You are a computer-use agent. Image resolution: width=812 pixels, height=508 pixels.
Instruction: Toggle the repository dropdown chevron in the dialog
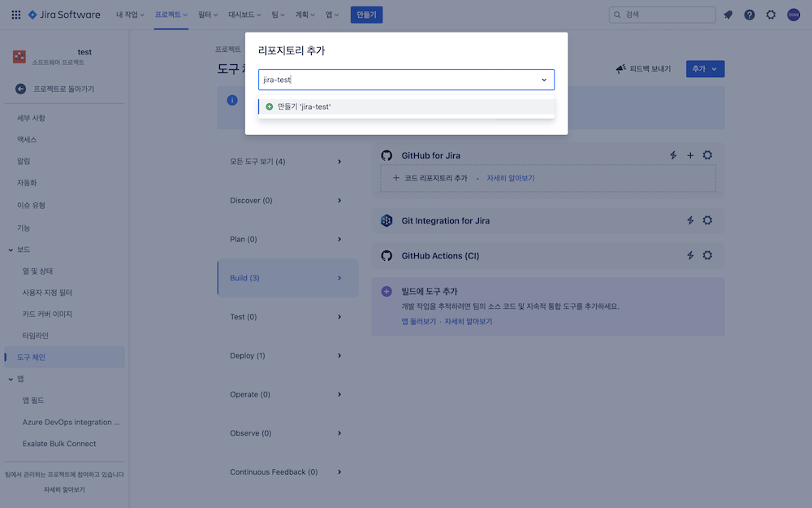pyautogui.click(x=544, y=80)
